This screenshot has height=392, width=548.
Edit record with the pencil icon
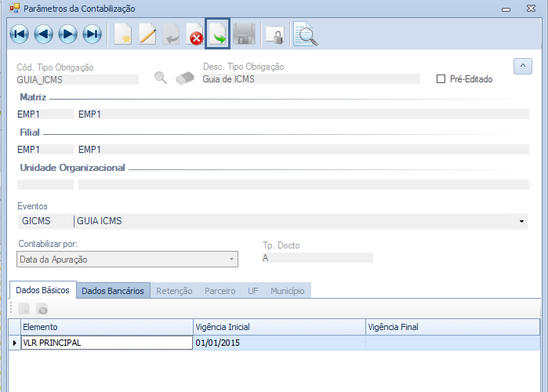click(x=147, y=34)
